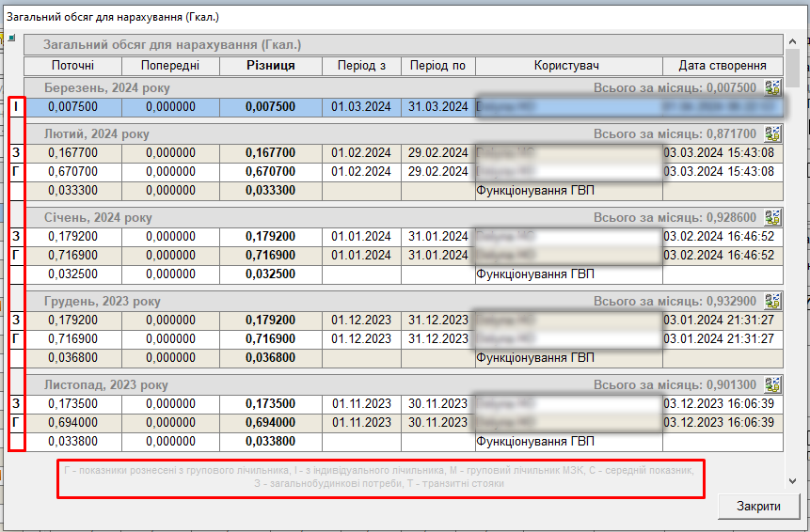
Task: Open the Січень 2024 month action icon
Action: [773, 217]
